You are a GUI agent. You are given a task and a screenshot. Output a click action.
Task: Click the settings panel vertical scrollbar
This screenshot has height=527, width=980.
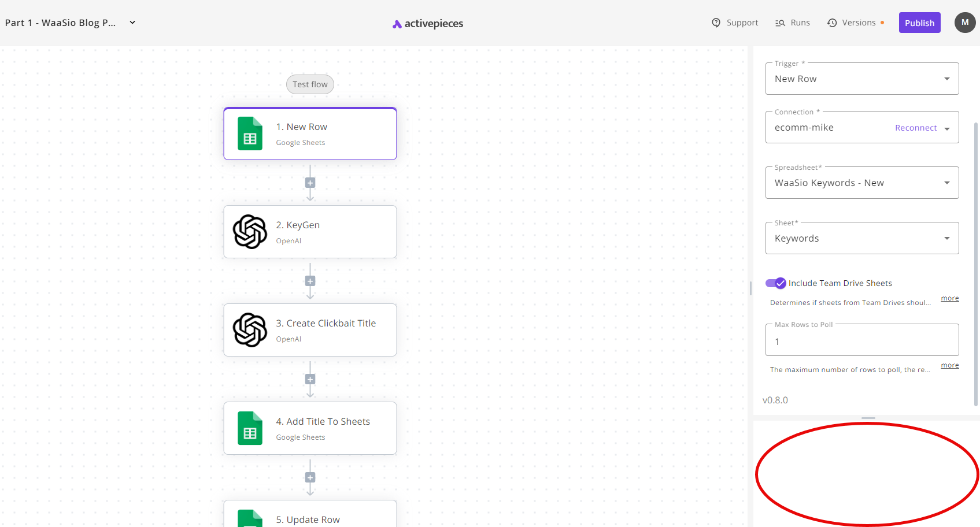tap(976, 263)
